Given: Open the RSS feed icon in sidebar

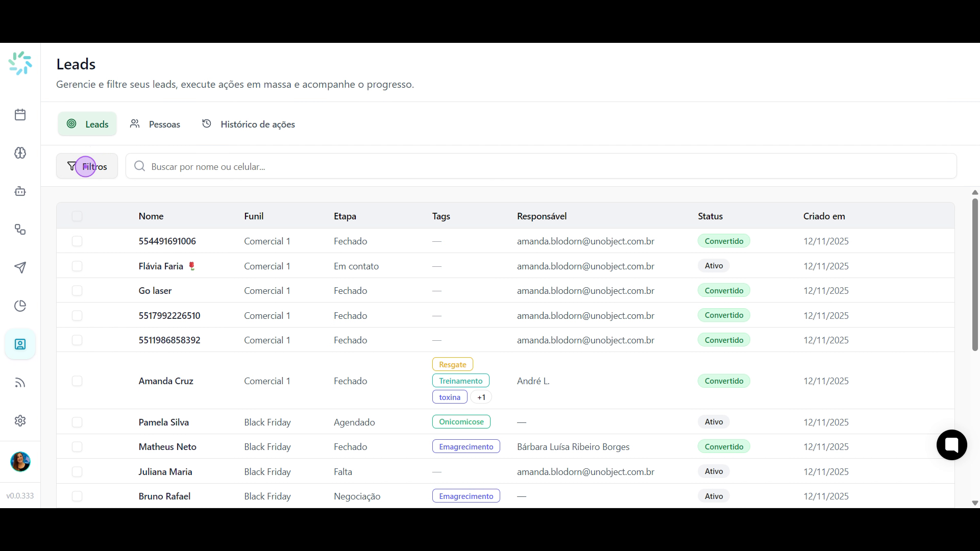Looking at the screenshot, I should point(20,383).
